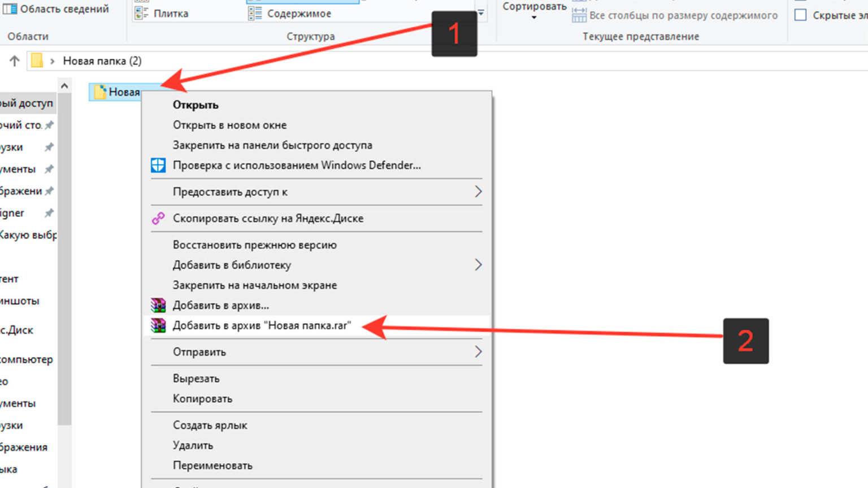
Task: Click the 'Область сведений' pane icon
Action: pyautogui.click(x=10, y=9)
